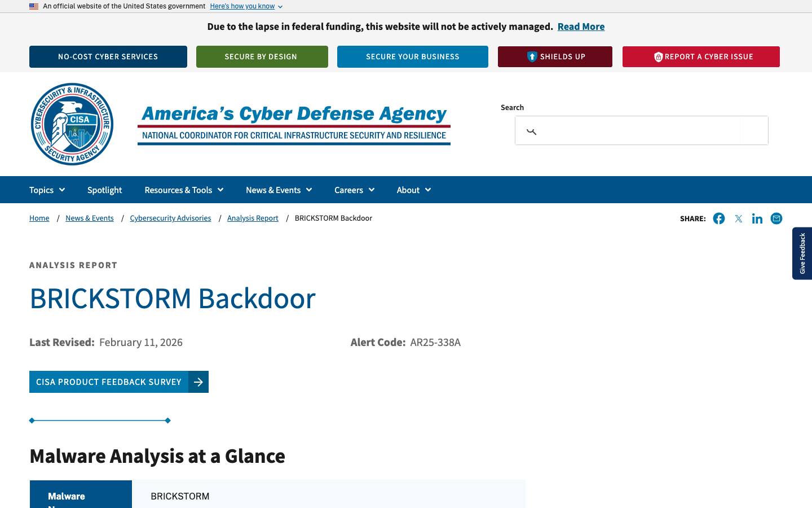Click the U.S. flag icon in the banner
This screenshot has height=508, width=812.
pyautogui.click(x=33, y=6)
